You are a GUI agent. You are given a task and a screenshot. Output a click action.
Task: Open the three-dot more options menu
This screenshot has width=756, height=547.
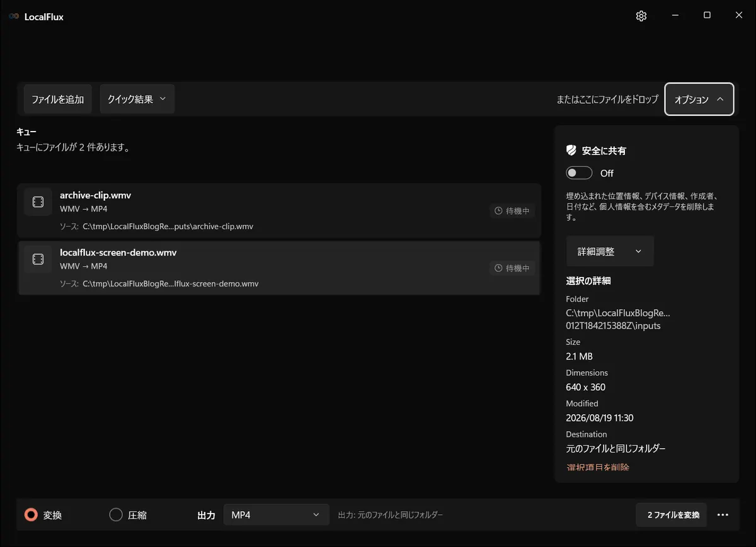click(723, 515)
